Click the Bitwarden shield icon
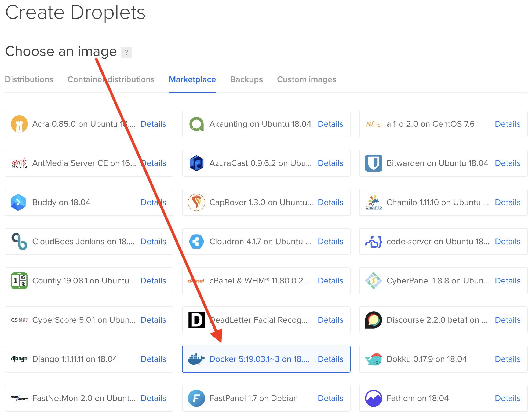This screenshot has width=532, height=416. pyautogui.click(x=374, y=163)
